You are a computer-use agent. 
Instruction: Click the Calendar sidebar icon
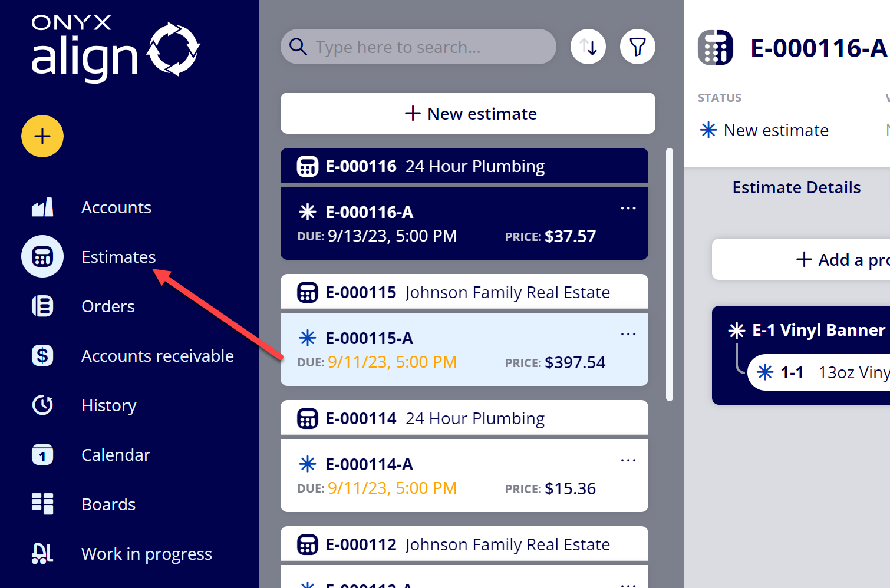pyautogui.click(x=42, y=454)
